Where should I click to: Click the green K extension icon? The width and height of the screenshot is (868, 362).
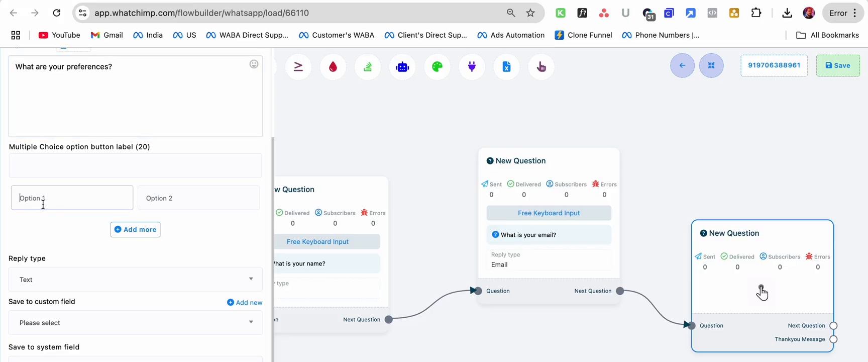561,13
